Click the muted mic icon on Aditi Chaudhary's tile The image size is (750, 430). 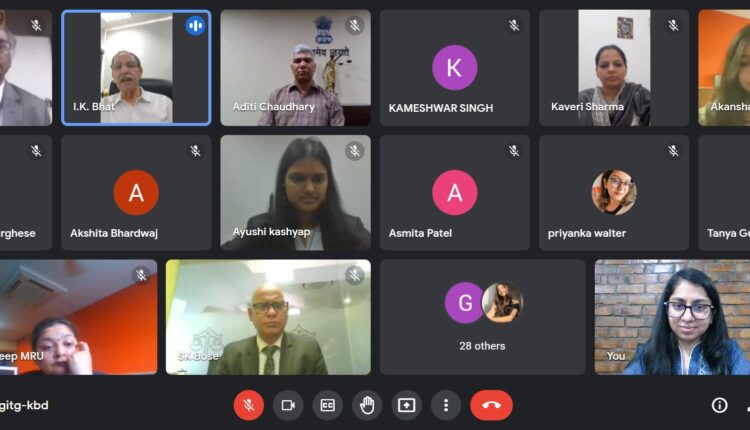pos(354,25)
